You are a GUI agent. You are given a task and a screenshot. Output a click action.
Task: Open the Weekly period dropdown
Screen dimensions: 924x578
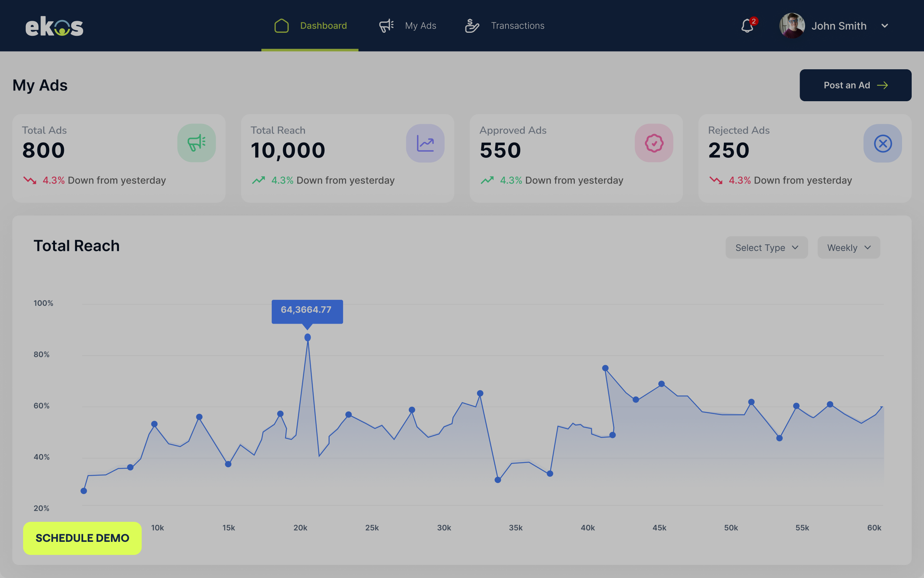849,247
